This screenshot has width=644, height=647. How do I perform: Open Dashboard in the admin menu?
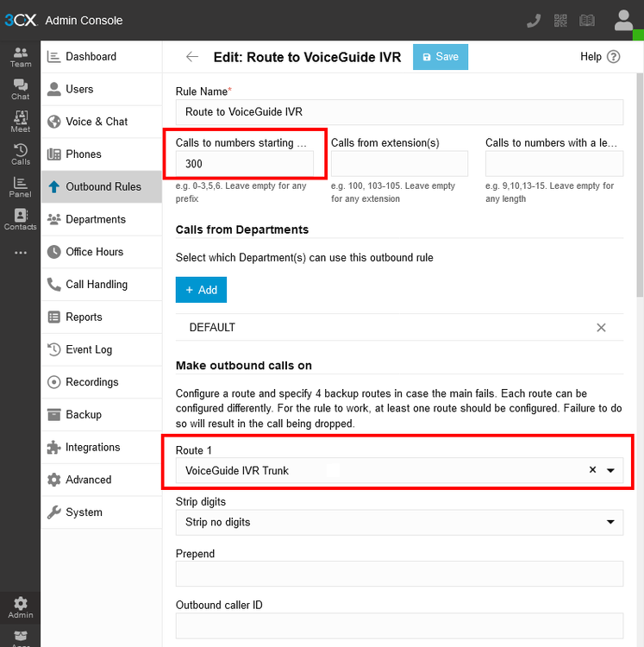[102, 57]
